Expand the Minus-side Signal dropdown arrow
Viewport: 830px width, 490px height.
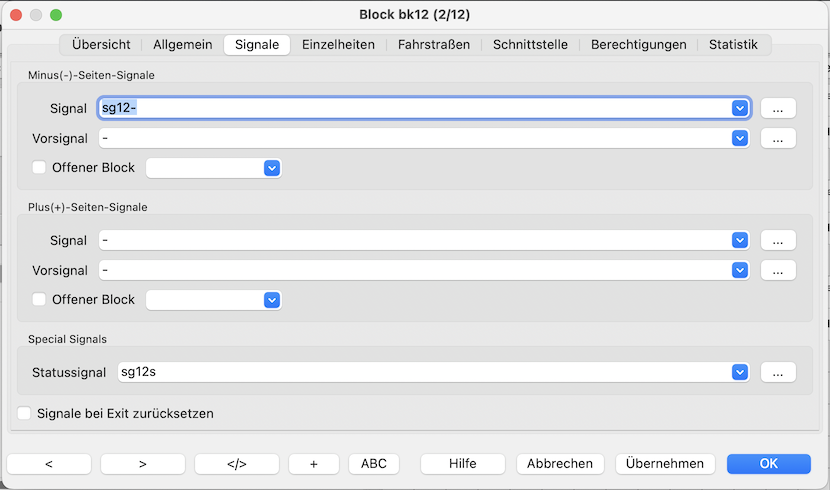click(740, 108)
